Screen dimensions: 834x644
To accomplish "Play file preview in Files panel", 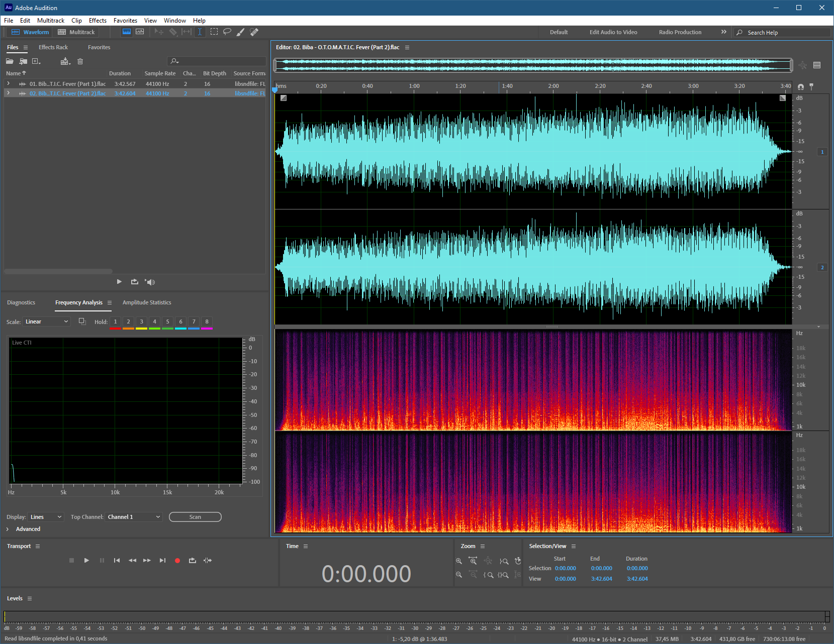I will tap(119, 282).
